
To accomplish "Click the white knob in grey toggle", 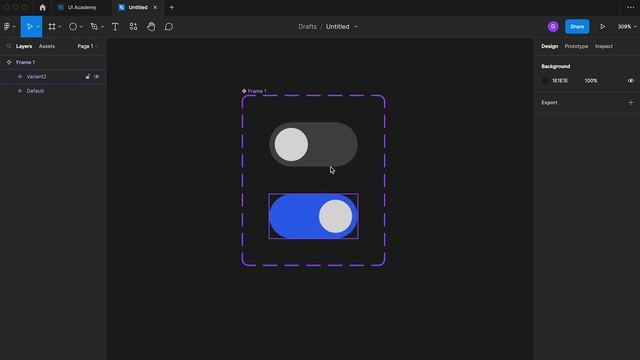I will tap(291, 144).
